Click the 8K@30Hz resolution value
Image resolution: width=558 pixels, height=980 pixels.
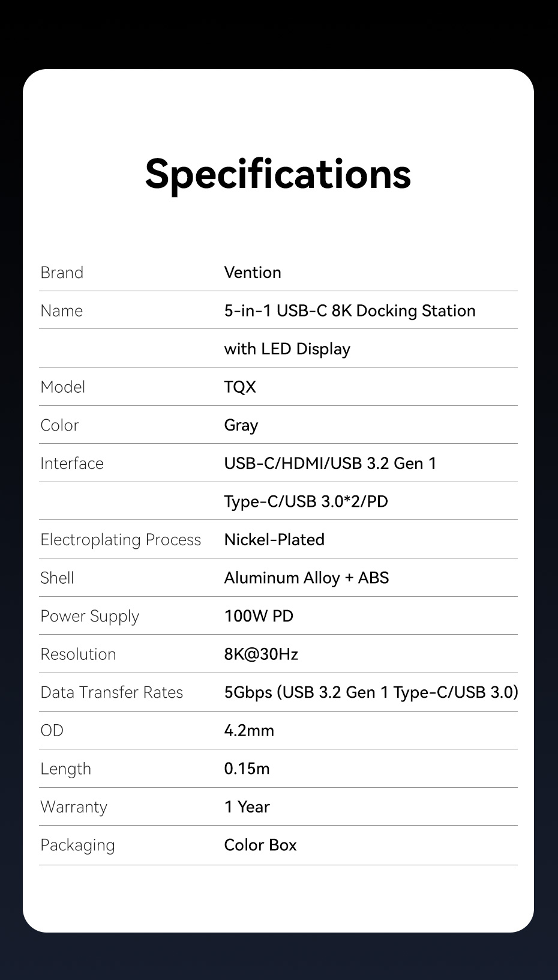tap(261, 654)
